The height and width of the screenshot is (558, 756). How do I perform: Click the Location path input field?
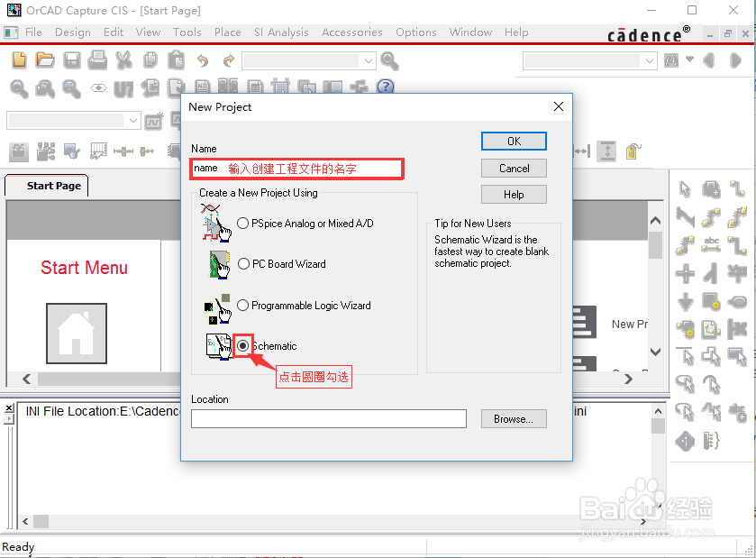[329, 418]
